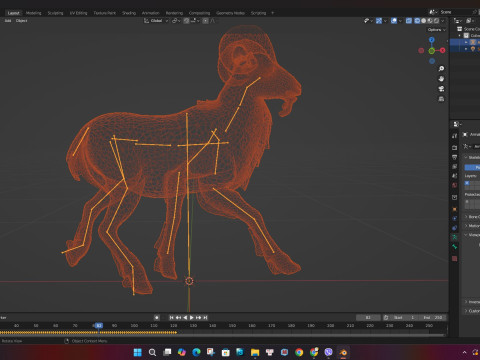The image size is (480, 360).
Task: Jump to the animation end frame
Action: (205, 317)
